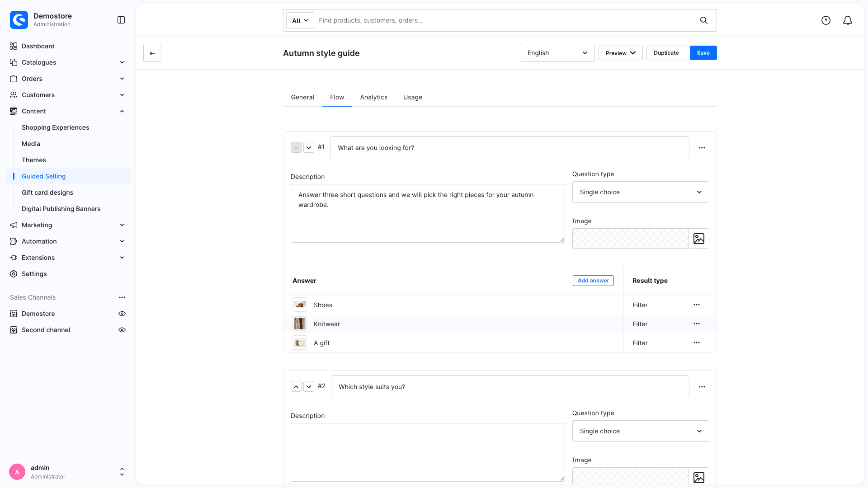The width and height of the screenshot is (868, 488).
Task: Click the back arrow button
Action: coord(152,53)
